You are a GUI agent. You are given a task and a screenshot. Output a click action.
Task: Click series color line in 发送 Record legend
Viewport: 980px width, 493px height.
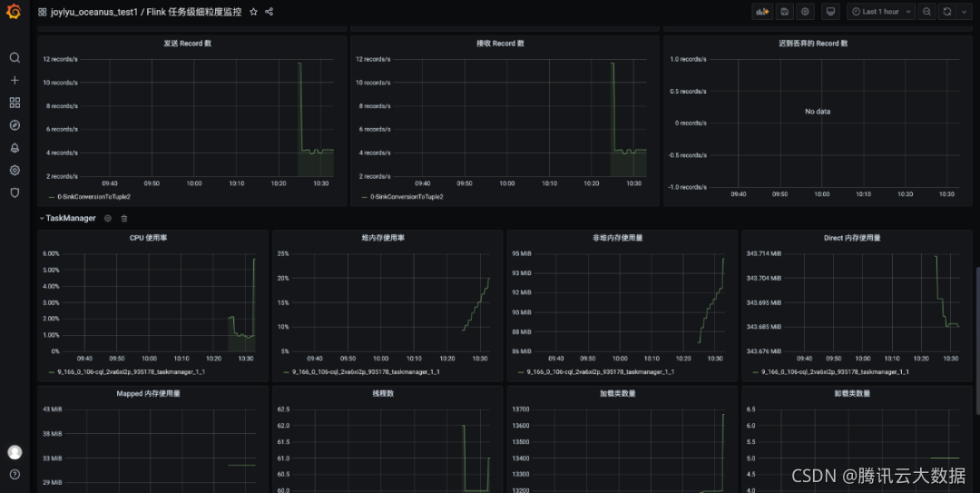[51, 196]
